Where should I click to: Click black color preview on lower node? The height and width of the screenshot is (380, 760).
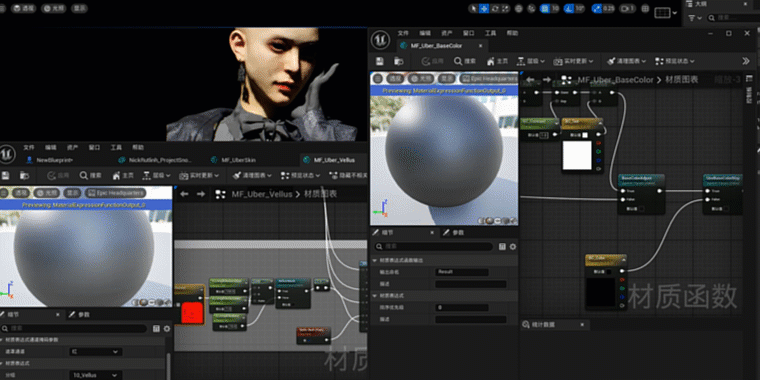click(x=601, y=291)
